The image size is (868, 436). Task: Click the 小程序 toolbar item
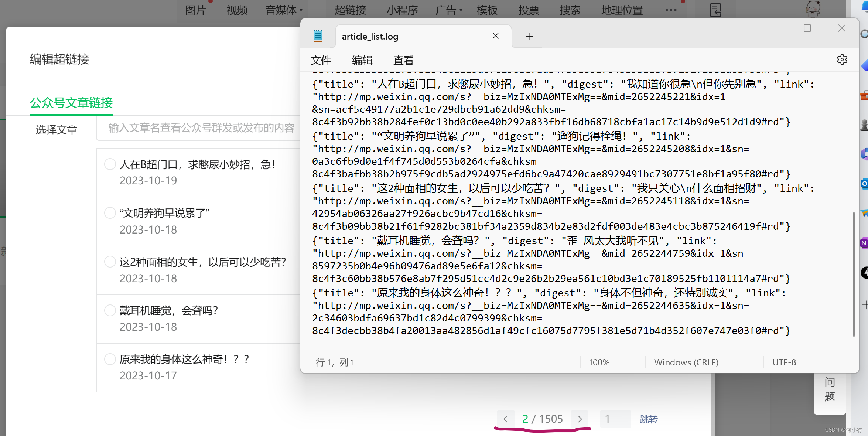click(x=402, y=10)
